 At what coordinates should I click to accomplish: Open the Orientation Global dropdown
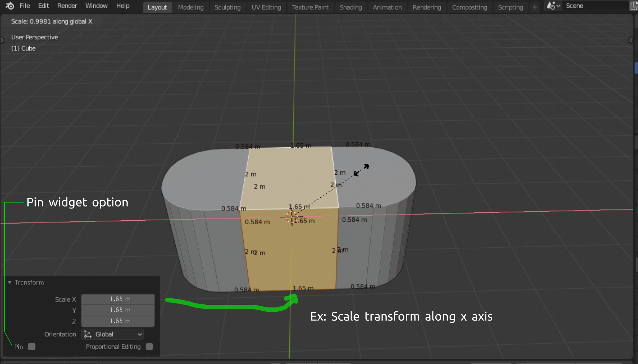(112, 334)
